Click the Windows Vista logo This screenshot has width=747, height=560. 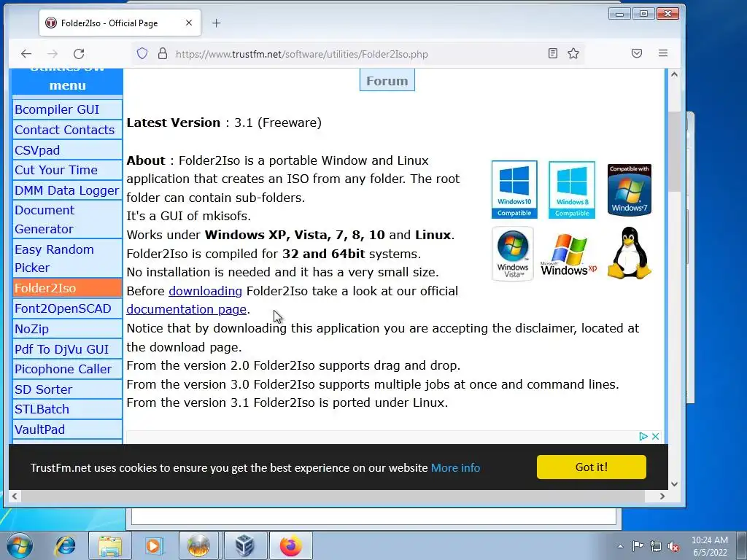coord(513,254)
